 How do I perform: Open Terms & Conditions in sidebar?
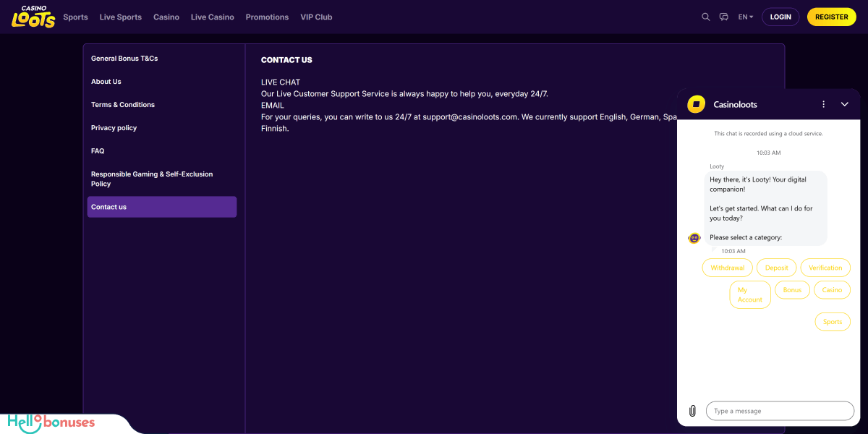pyautogui.click(x=123, y=105)
